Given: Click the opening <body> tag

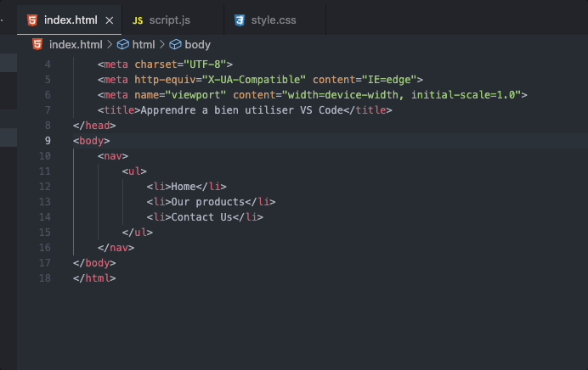Looking at the screenshot, I should [x=92, y=141].
